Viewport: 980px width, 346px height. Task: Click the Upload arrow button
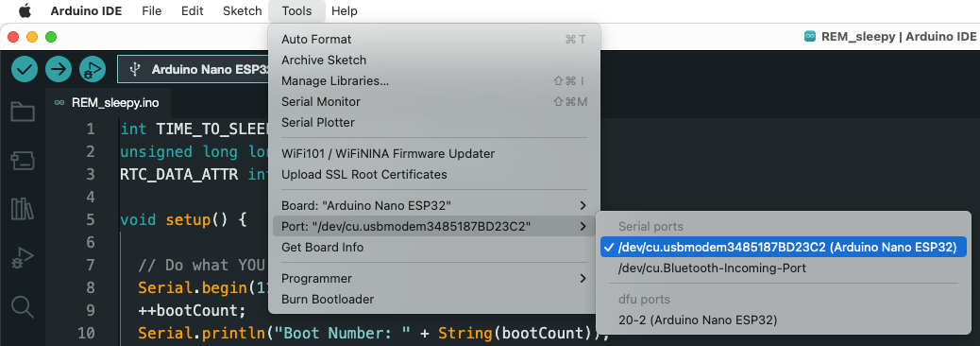(59, 69)
